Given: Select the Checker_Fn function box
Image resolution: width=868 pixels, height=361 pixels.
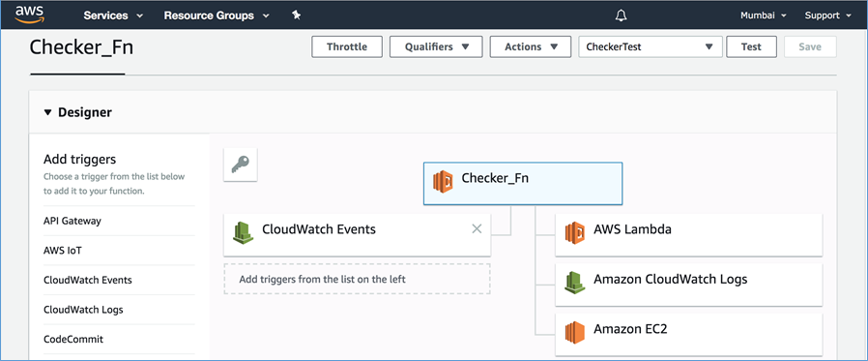Looking at the screenshot, I should pyautogui.click(x=523, y=184).
